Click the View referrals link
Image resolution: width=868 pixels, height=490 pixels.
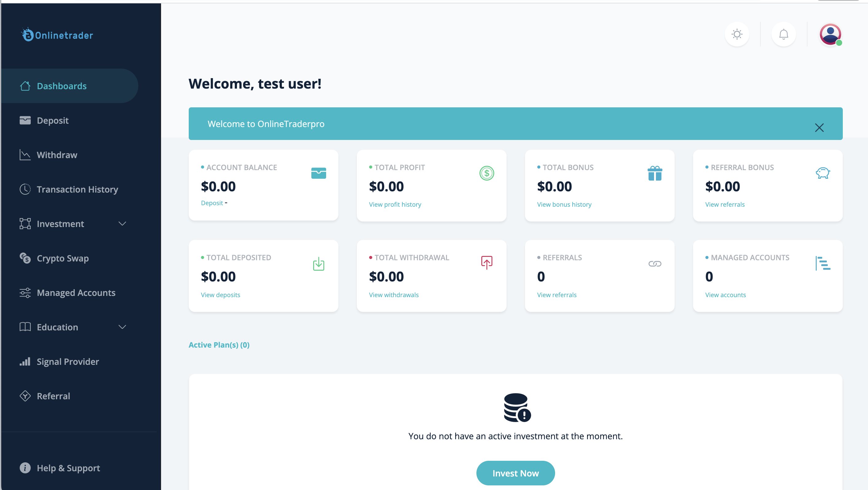tap(557, 294)
